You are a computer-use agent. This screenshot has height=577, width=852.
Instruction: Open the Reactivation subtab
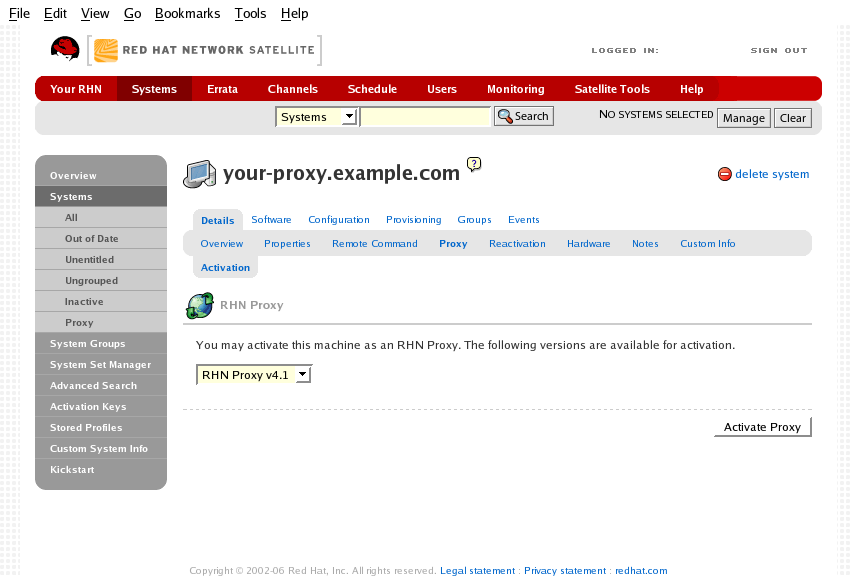(x=517, y=243)
